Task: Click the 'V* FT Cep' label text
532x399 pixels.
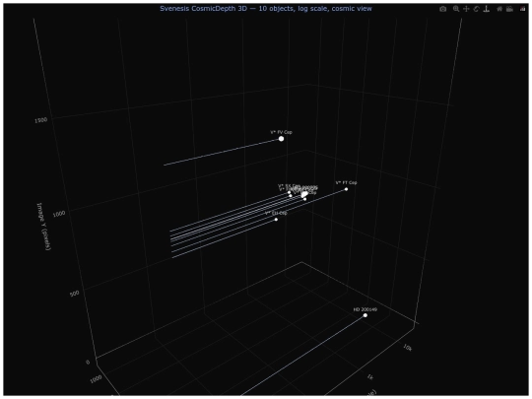Action: (x=347, y=182)
